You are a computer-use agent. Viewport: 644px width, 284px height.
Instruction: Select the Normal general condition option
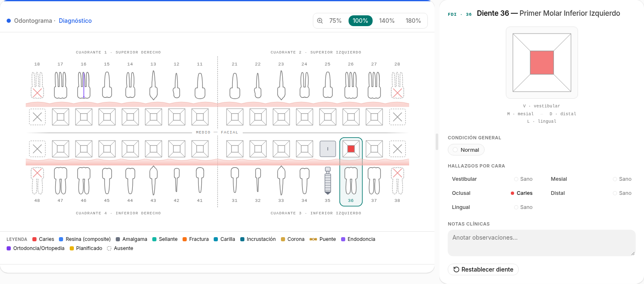point(466,150)
